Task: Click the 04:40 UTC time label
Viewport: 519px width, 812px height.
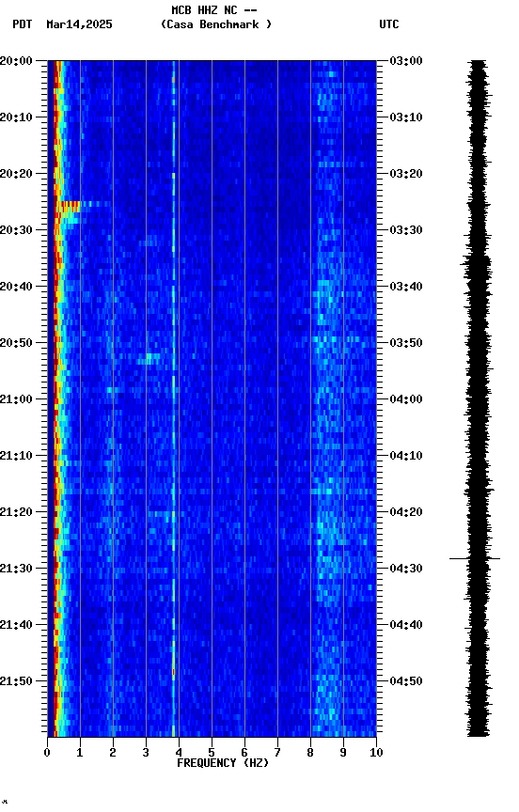Action: pos(406,626)
